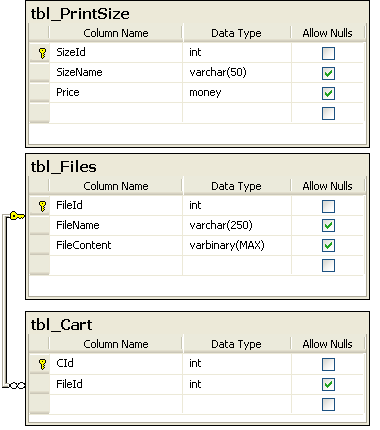Click the money data type cell
The height and width of the screenshot is (430, 380).
tap(237, 92)
